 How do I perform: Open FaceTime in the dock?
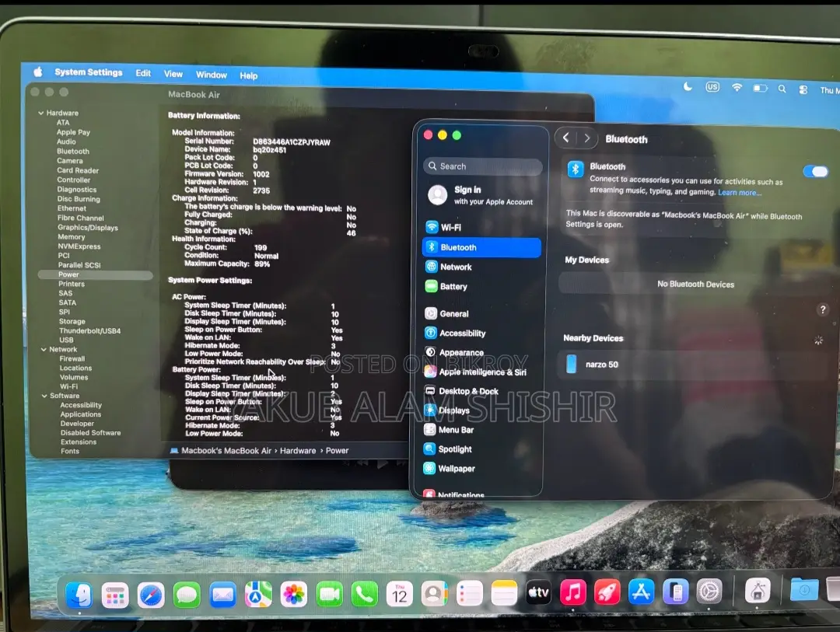click(329, 595)
